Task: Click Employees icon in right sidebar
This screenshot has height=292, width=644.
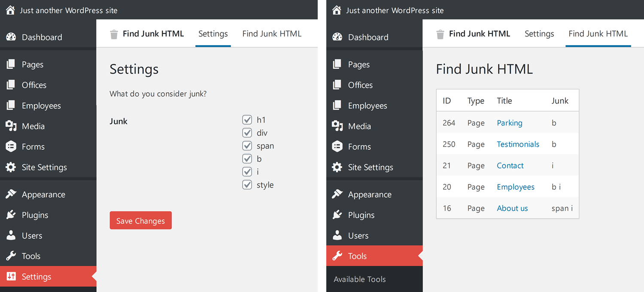Action: [x=337, y=106]
